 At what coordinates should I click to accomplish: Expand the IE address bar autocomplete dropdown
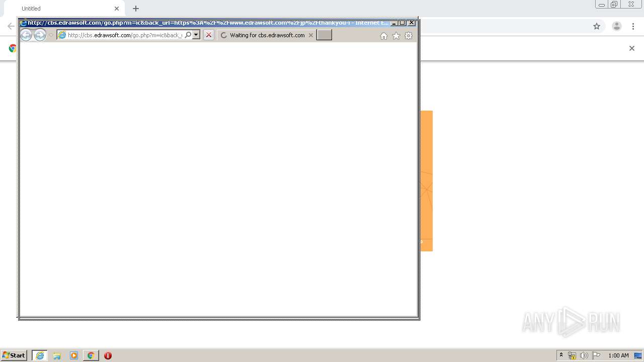pos(196,35)
